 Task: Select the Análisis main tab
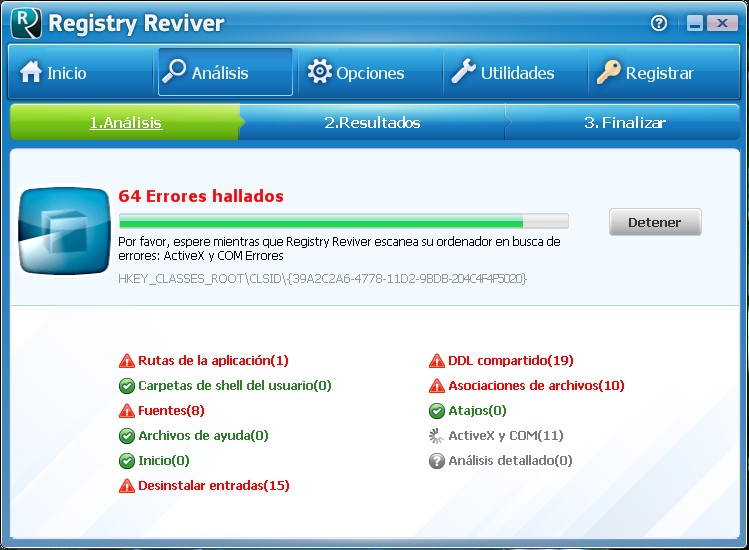pyautogui.click(x=225, y=72)
